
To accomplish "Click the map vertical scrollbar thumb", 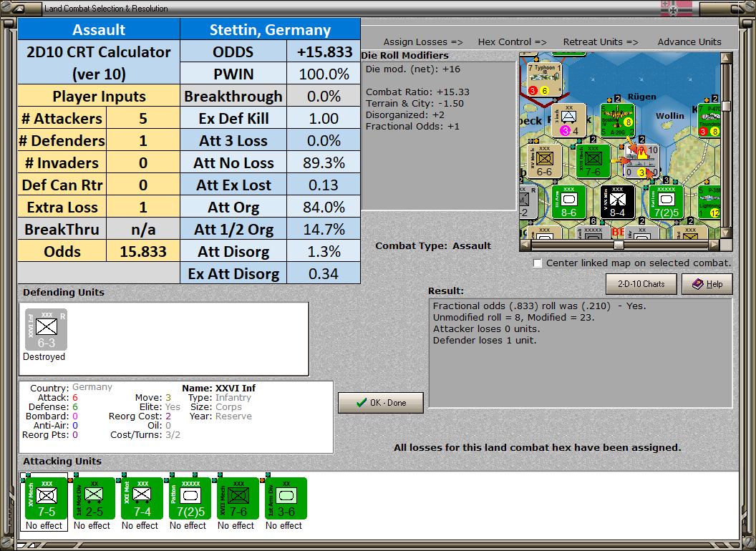I will click(726, 106).
